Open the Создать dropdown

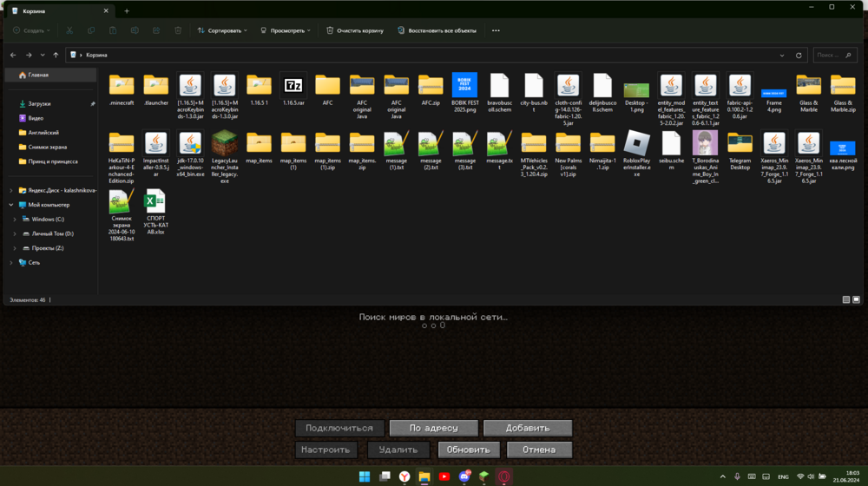[31, 30]
